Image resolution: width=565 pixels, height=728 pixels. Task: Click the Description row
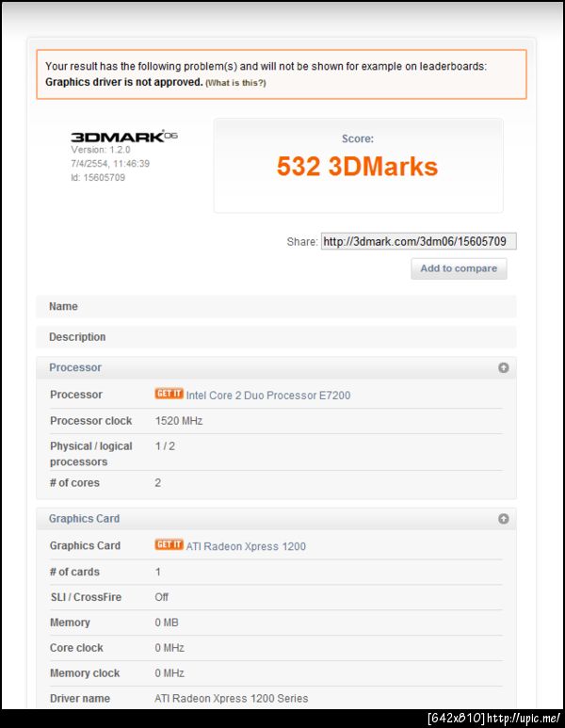(276, 337)
